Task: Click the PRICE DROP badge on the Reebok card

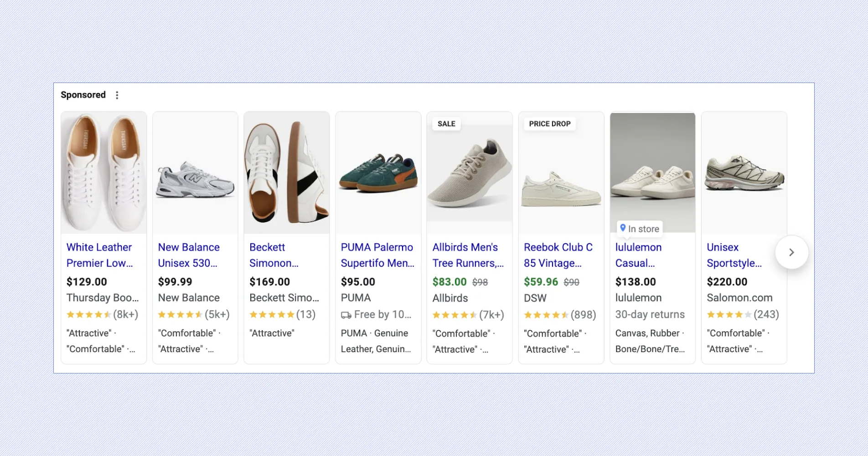Action: click(549, 124)
